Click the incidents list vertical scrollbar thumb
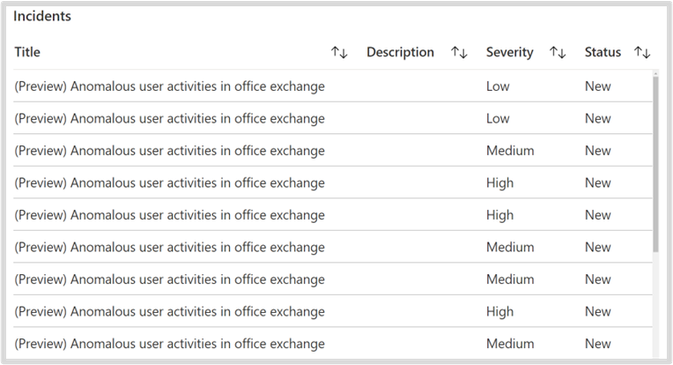 click(x=655, y=163)
